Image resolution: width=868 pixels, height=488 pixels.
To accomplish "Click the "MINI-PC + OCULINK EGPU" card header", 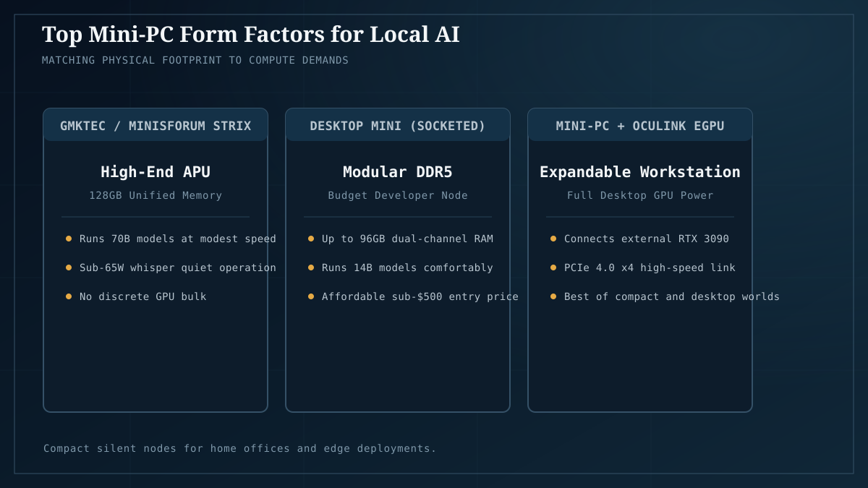I will click(x=640, y=126).
